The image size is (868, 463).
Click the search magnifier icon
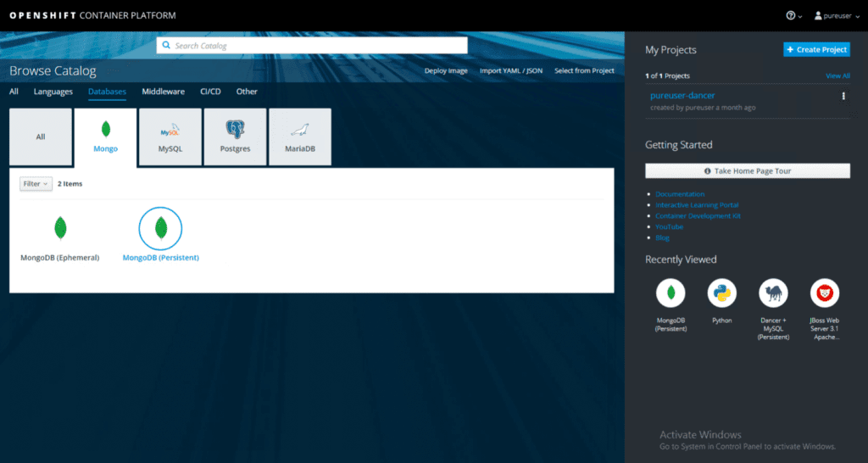tap(166, 46)
